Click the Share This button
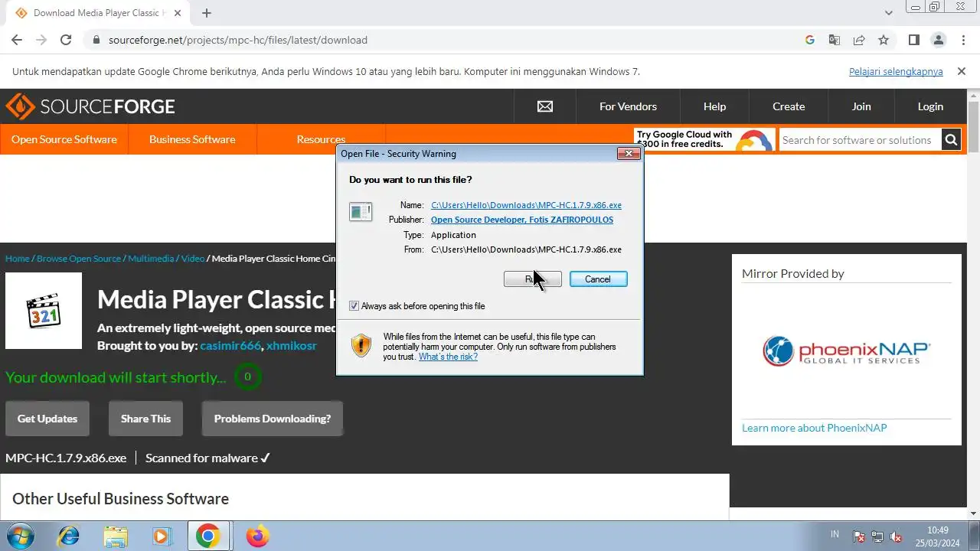This screenshot has width=980, height=551. pyautogui.click(x=145, y=419)
